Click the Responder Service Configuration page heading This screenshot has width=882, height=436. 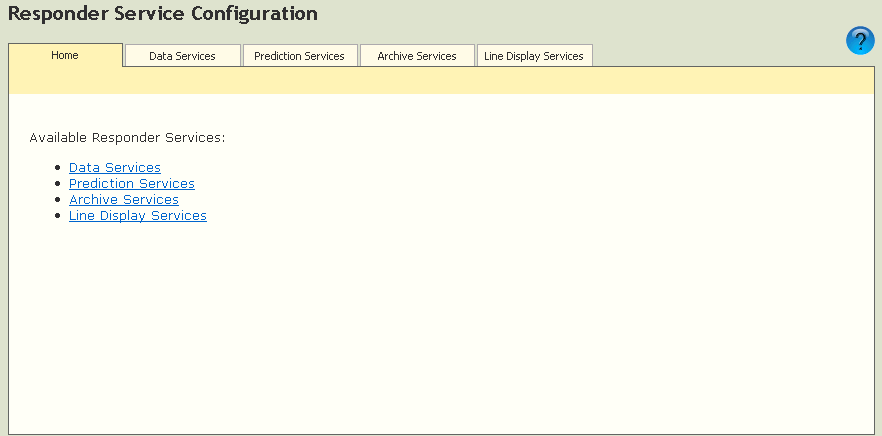click(163, 14)
